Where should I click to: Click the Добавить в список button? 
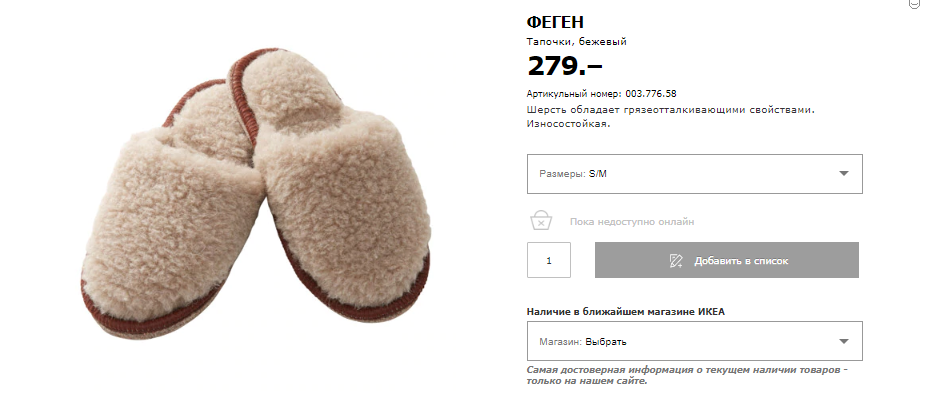(x=727, y=260)
